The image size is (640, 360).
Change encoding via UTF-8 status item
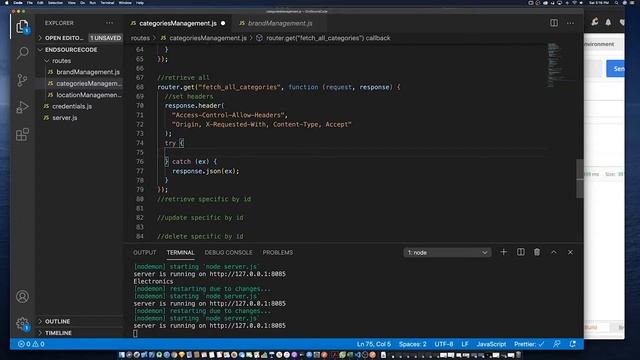pyautogui.click(x=444, y=344)
